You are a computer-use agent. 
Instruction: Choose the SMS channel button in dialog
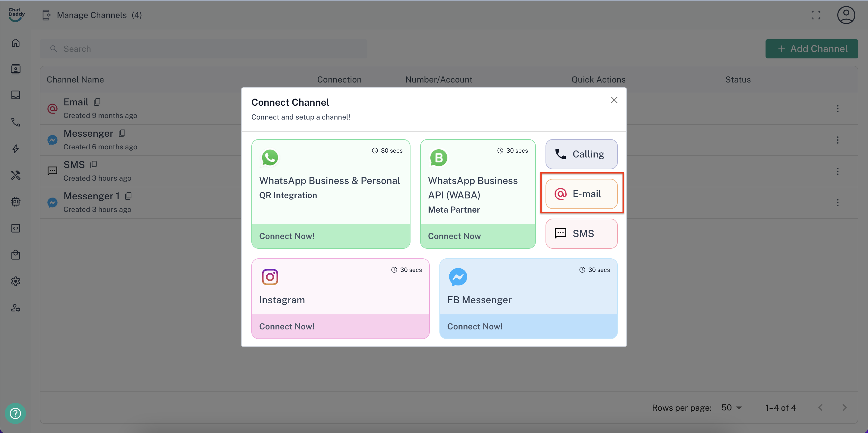[x=581, y=234]
